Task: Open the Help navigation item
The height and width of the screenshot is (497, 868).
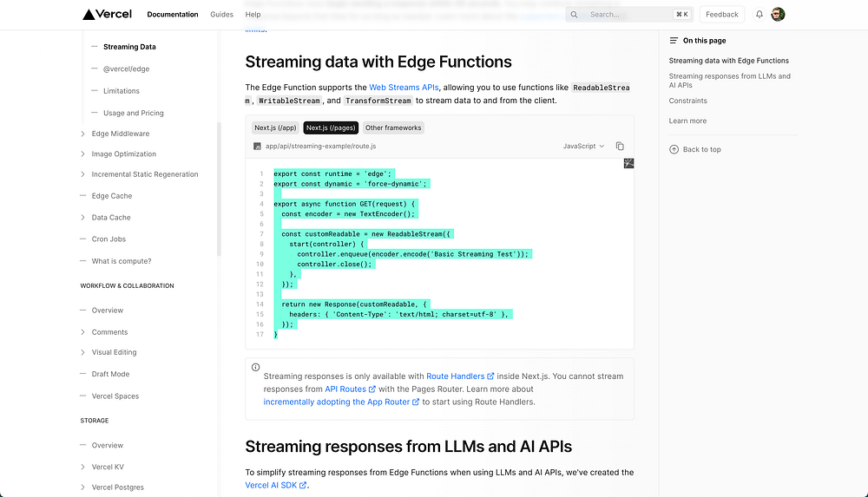Action: coord(253,15)
